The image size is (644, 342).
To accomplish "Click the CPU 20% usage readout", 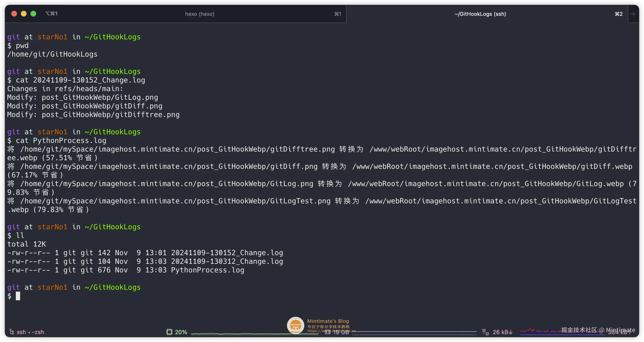I will pyautogui.click(x=181, y=332).
